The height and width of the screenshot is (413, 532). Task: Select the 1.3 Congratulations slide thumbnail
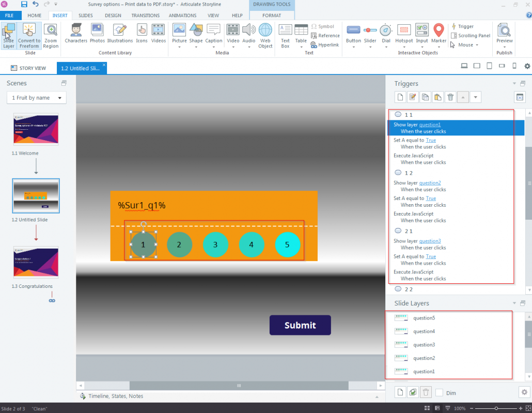pyautogui.click(x=36, y=262)
